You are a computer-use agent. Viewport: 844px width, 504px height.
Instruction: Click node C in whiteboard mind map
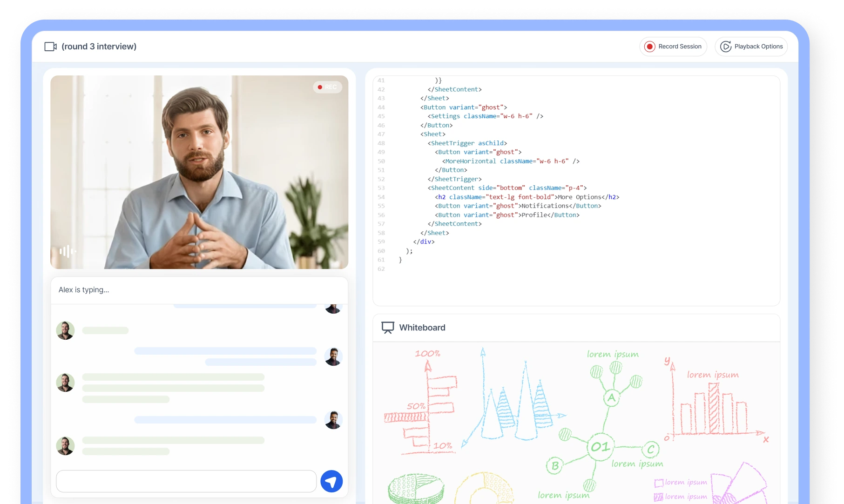coord(651,450)
